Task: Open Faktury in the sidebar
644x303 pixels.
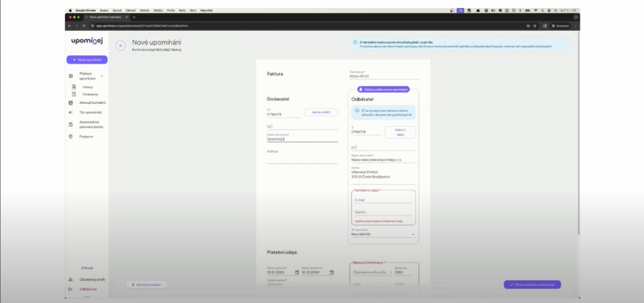Action: [x=87, y=87]
